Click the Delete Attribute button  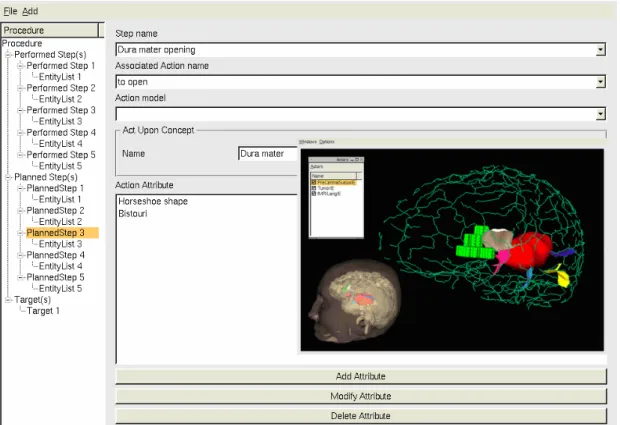point(361,416)
